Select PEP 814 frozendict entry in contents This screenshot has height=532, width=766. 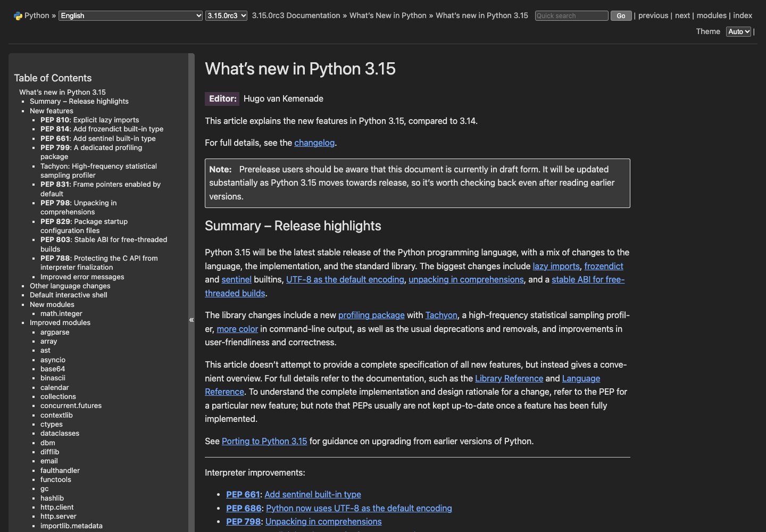click(102, 129)
